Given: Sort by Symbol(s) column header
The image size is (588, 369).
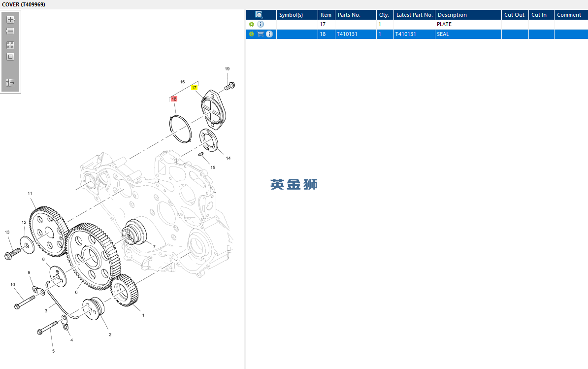Looking at the screenshot, I should [x=297, y=15].
